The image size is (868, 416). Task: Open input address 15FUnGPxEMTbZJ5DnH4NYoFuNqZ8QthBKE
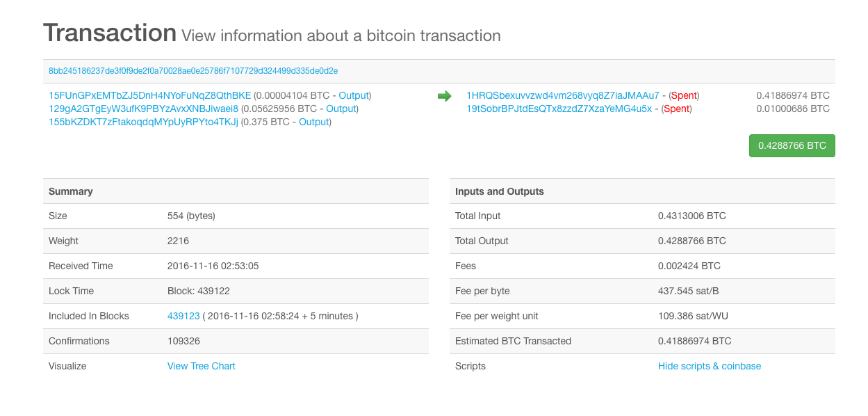coord(150,95)
